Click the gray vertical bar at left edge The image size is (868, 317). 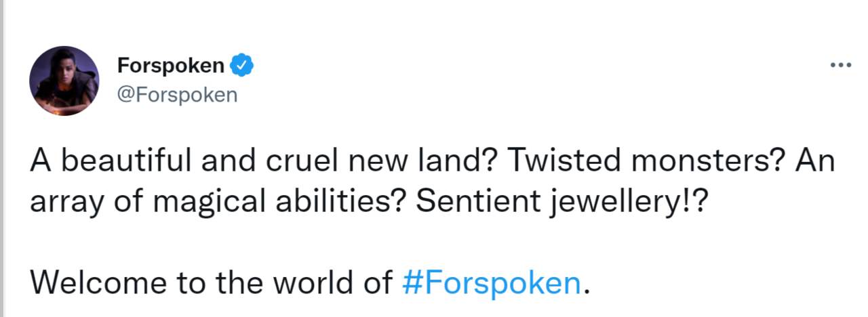click(x=2, y=158)
